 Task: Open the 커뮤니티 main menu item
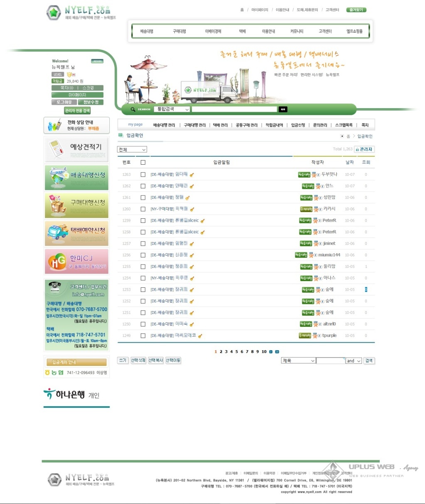[297, 31]
